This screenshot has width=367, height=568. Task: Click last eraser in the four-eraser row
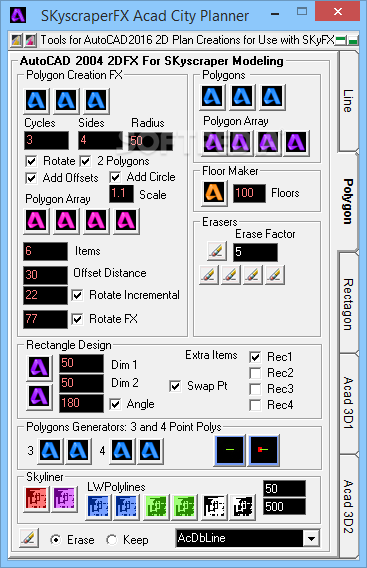[275, 275]
